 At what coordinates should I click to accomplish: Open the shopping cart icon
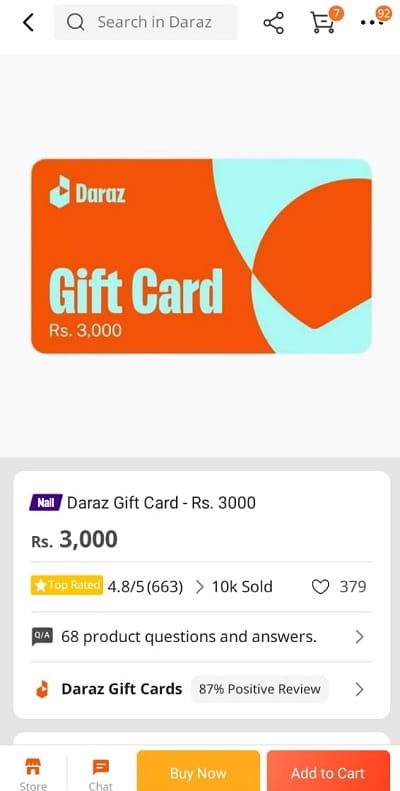click(321, 23)
